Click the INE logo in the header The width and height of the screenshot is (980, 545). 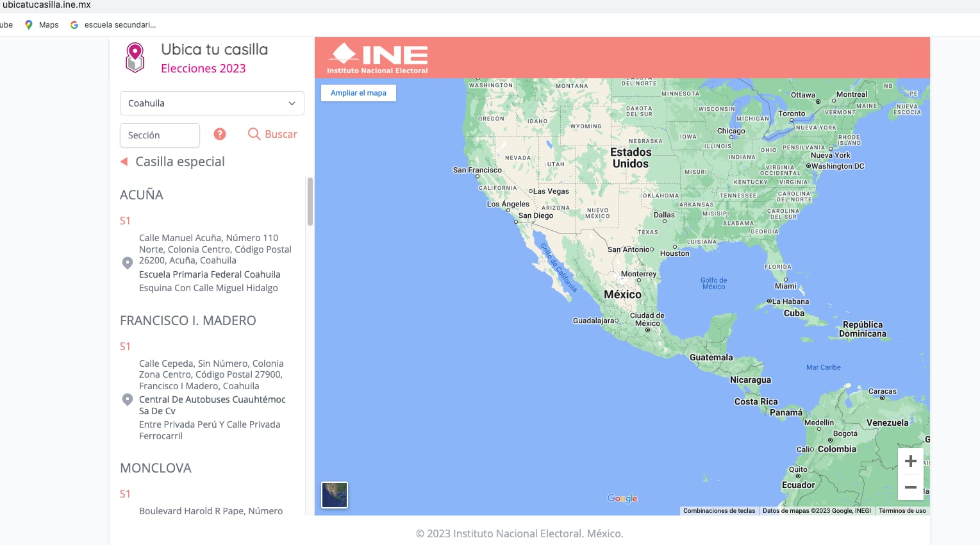click(x=378, y=58)
